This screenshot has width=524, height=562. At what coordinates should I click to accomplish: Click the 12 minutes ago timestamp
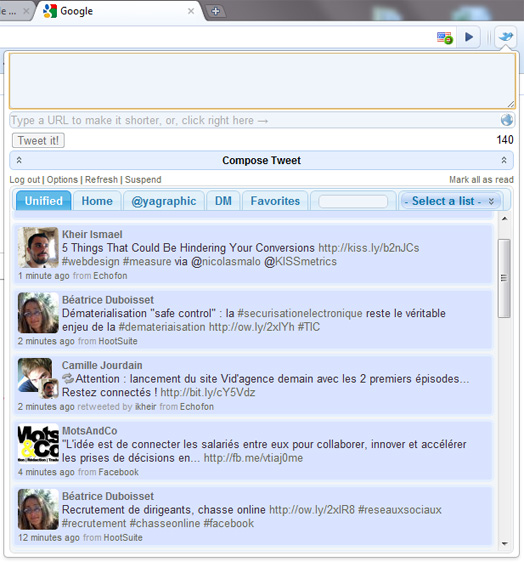[49, 538]
